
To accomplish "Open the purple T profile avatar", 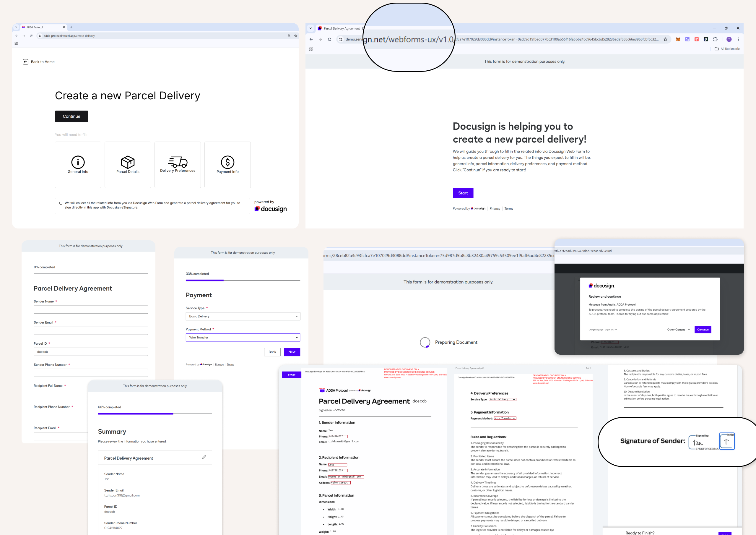I will [x=729, y=39].
